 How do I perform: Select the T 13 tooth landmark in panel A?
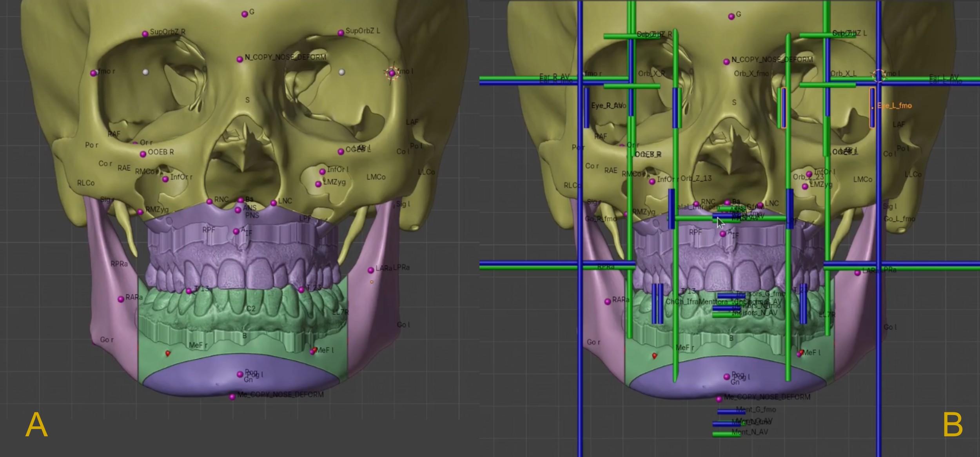[189, 291]
